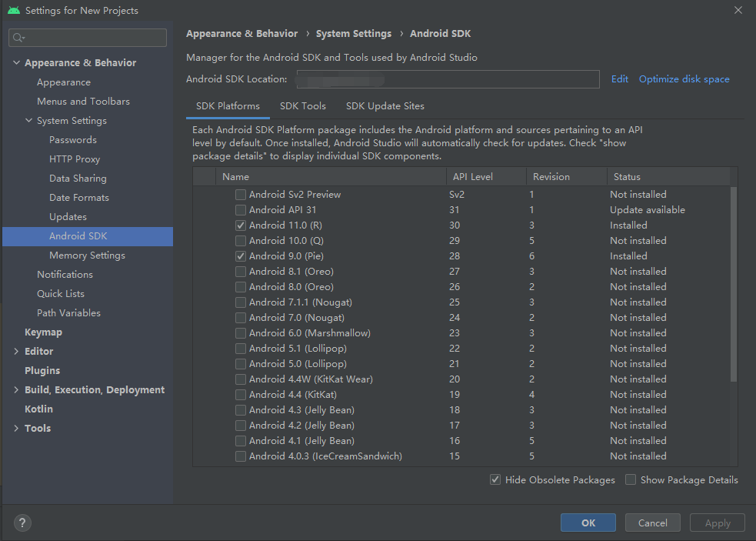Focus the settings search field
The width and height of the screenshot is (756, 541).
(88, 38)
